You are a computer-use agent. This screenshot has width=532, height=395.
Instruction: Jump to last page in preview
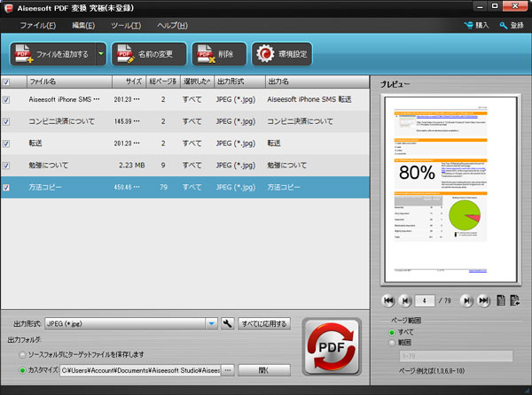point(483,300)
